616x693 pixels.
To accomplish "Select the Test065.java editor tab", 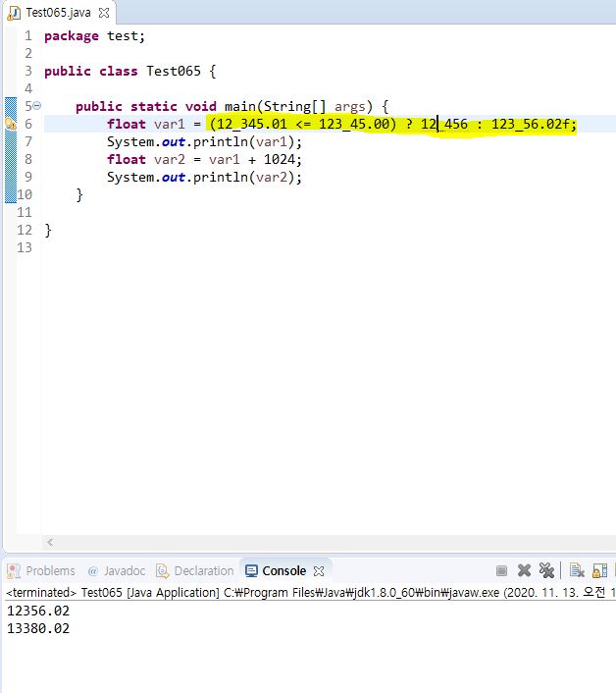I will pos(58,13).
